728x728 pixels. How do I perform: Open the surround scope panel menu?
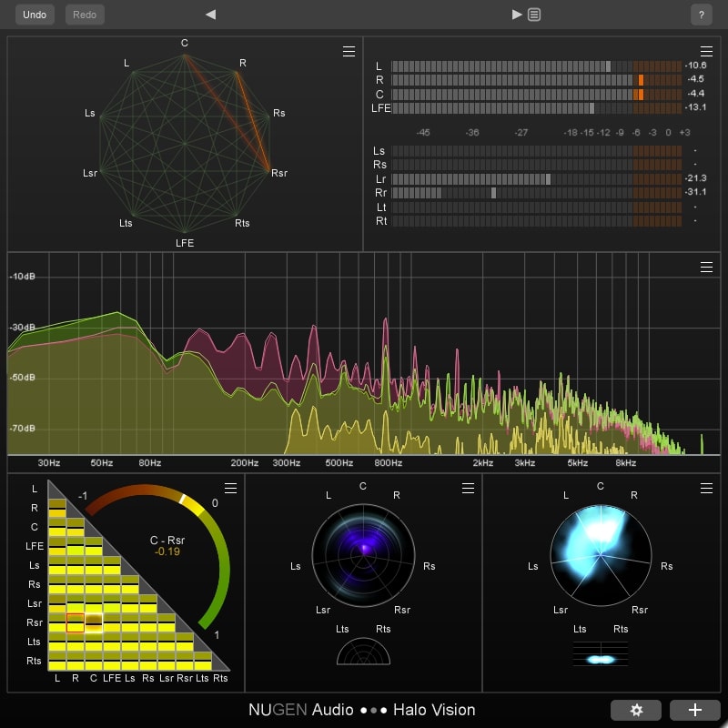468,488
